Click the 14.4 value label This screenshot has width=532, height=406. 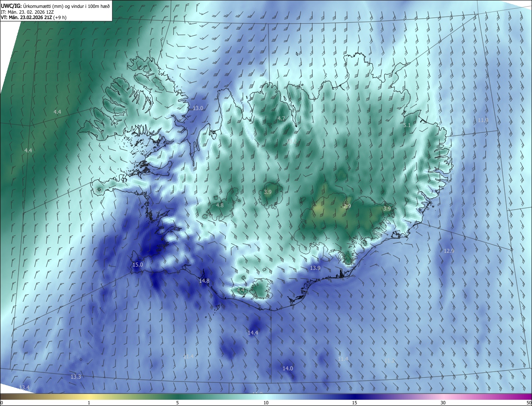tap(253, 333)
